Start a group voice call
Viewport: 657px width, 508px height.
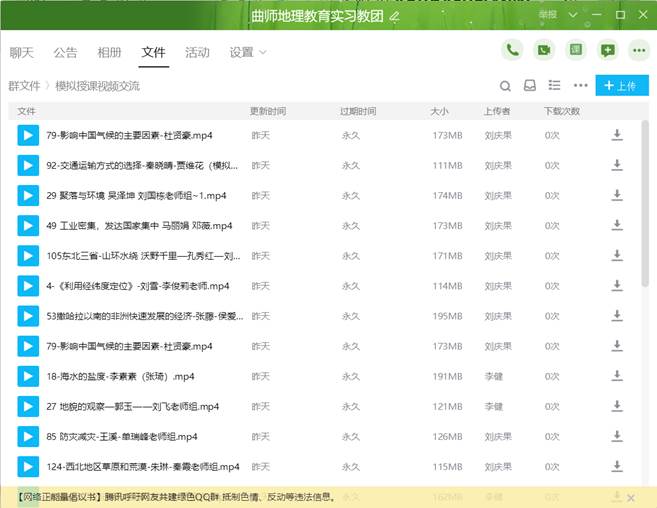coord(513,50)
